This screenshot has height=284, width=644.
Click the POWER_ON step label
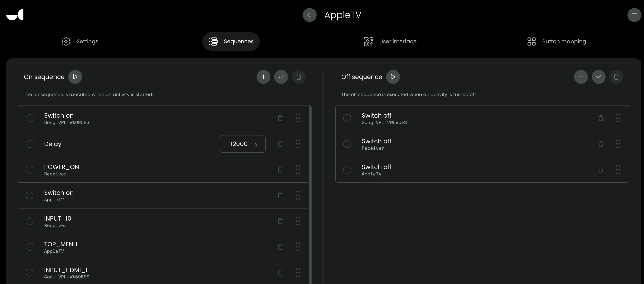tap(61, 167)
